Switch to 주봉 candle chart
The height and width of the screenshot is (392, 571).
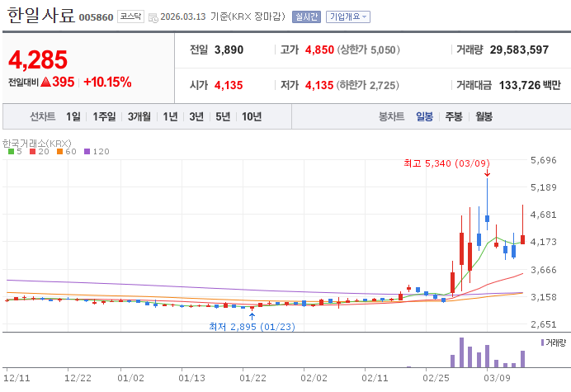pyautogui.click(x=454, y=116)
